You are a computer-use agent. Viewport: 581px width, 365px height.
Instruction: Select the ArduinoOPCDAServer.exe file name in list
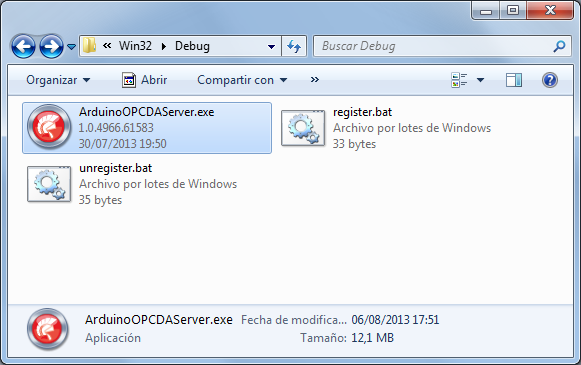click(146, 112)
